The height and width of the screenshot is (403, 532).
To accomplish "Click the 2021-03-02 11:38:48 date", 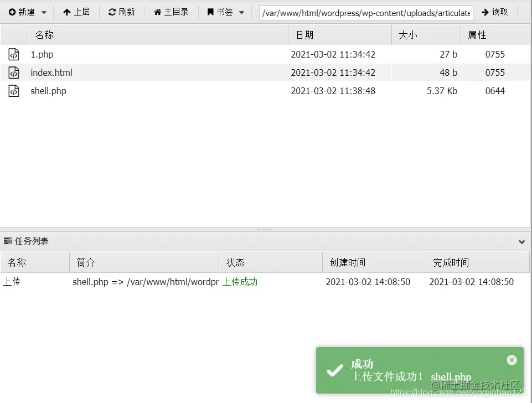I will point(333,91).
